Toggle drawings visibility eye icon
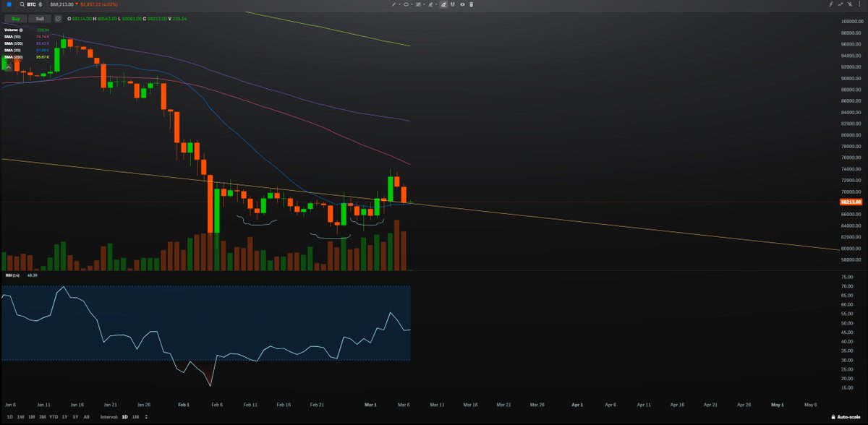 pos(462,4)
